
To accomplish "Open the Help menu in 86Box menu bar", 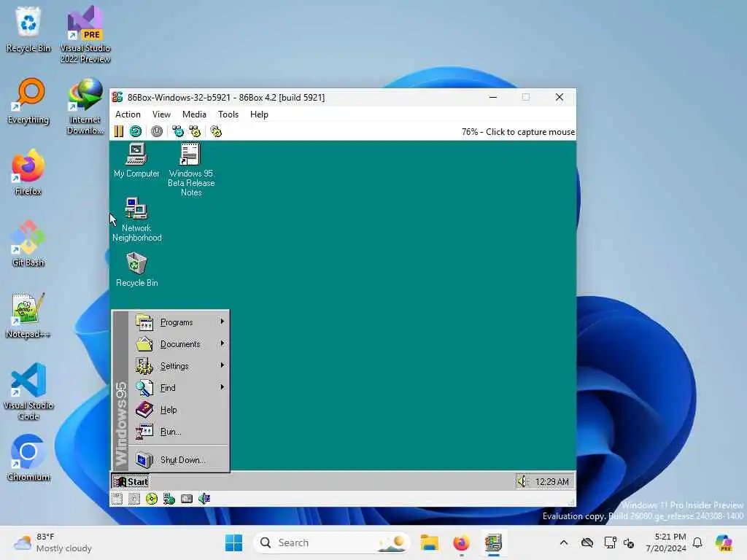I will [x=259, y=114].
